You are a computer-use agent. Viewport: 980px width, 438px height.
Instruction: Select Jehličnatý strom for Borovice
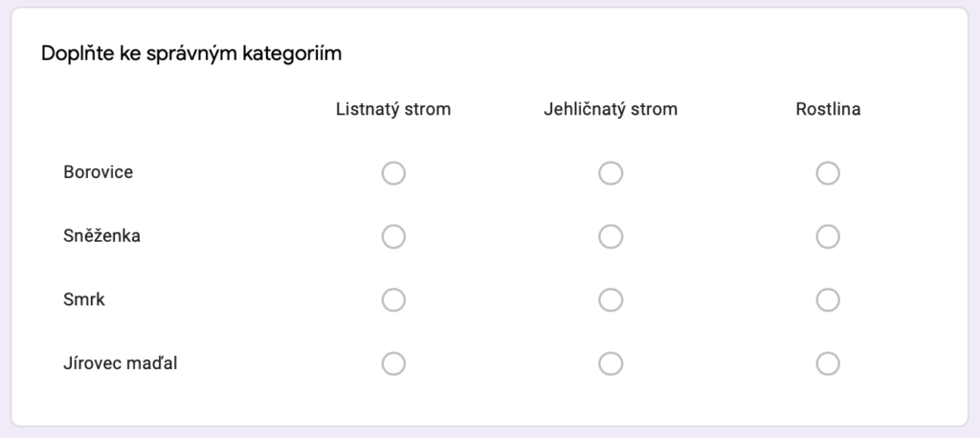tap(611, 173)
